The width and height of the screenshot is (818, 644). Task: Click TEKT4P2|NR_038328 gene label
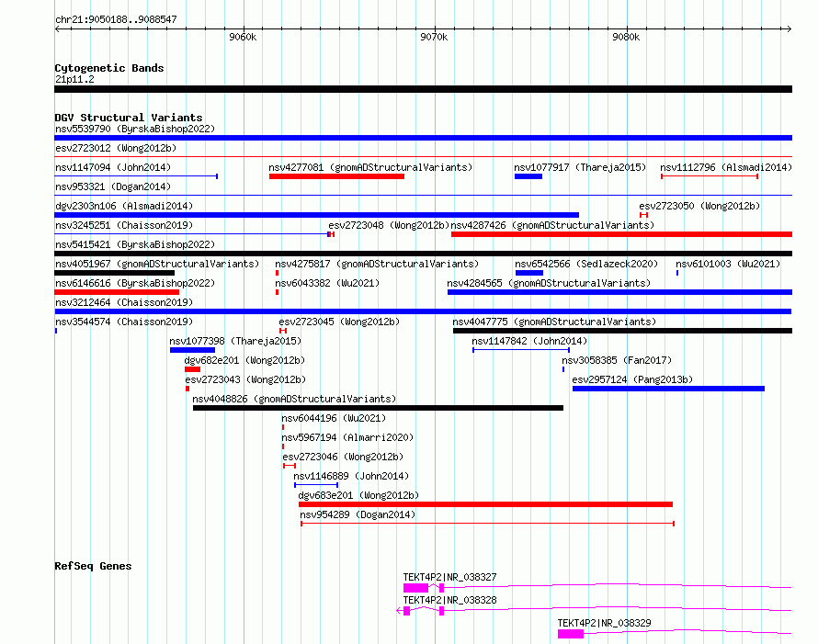[449, 600]
